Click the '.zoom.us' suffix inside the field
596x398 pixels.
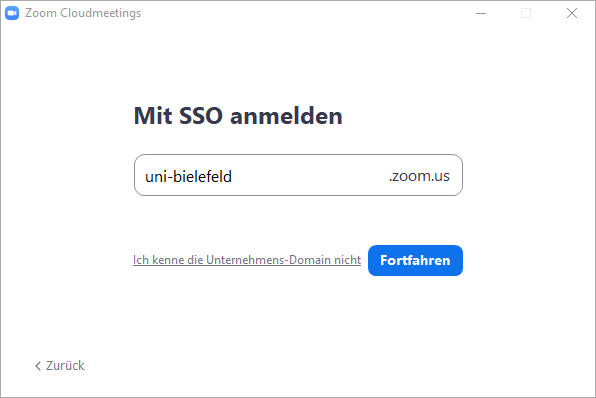(x=419, y=176)
